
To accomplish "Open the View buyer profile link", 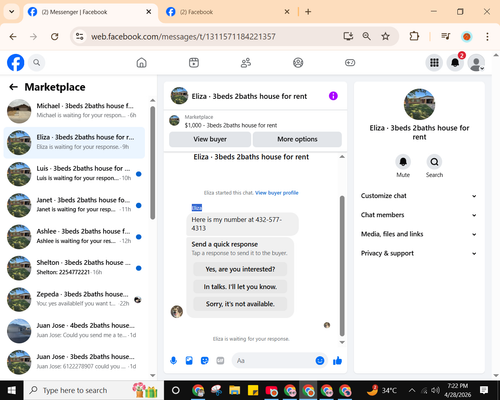I will [277, 193].
